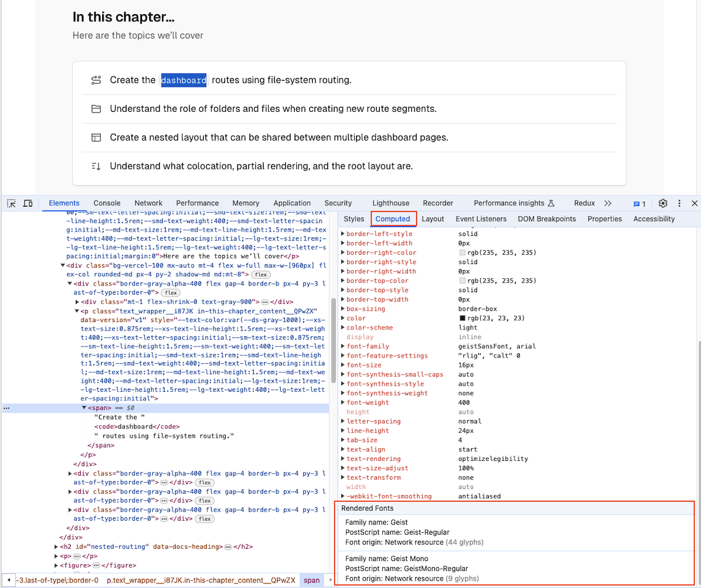Close DevTools with the X icon
The height and width of the screenshot is (588, 701).
point(695,203)
